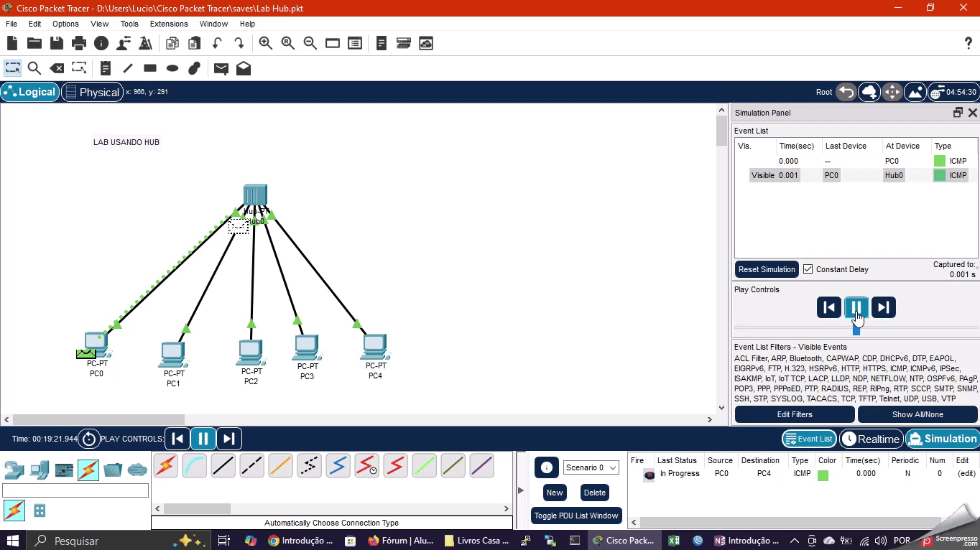
Task: Click the Power Cycle Devices reset icon
Action: (x=89, y=439)
